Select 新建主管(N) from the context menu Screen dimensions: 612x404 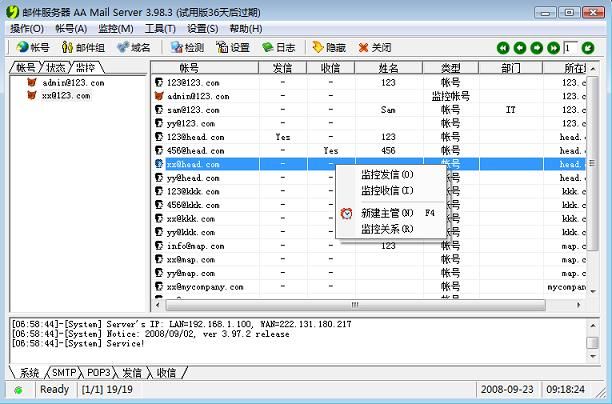point(386,213)
